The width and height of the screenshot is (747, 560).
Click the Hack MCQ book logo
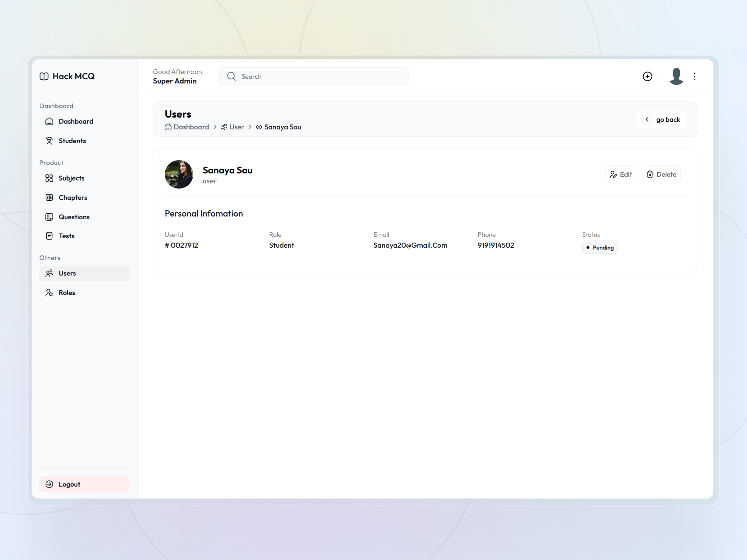click(44, 76)
